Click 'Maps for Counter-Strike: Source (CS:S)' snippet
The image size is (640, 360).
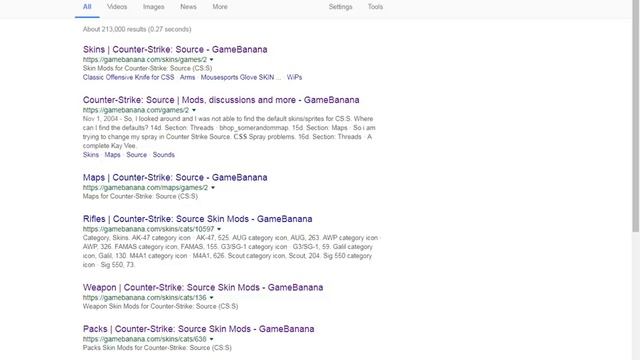tap(140, 196)
